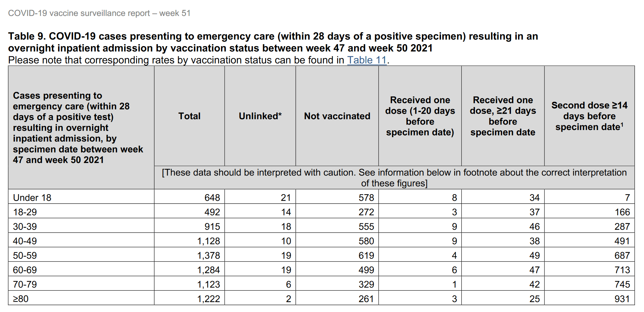Select the 1,378 total cell for 50-59

pyautogui.click(x=208, y=255)
